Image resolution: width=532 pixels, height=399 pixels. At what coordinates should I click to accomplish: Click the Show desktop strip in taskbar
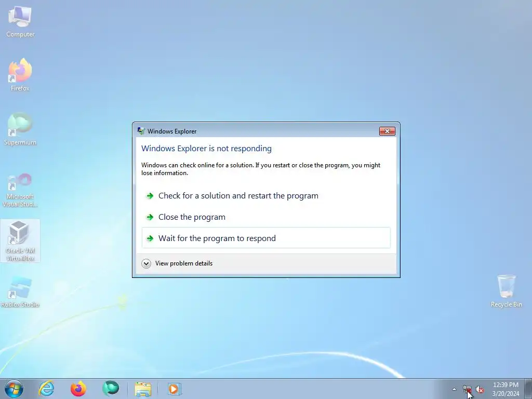coord(528,389)
